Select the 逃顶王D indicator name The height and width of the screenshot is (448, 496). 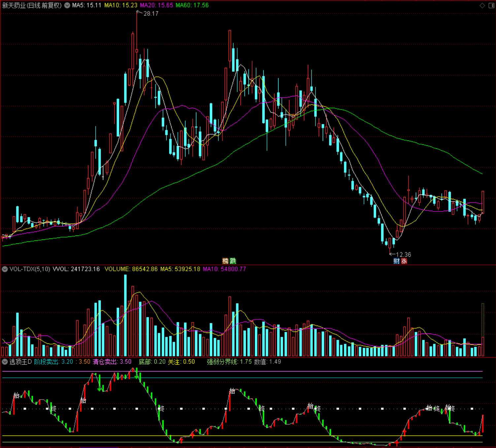tap(20, 362)
